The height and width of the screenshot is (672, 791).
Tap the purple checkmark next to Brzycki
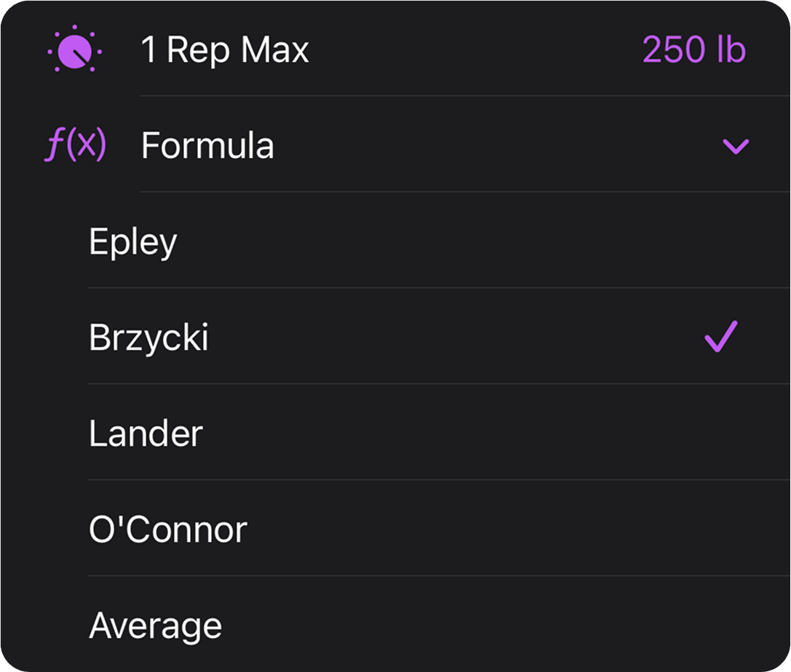[x=720, y=337]
